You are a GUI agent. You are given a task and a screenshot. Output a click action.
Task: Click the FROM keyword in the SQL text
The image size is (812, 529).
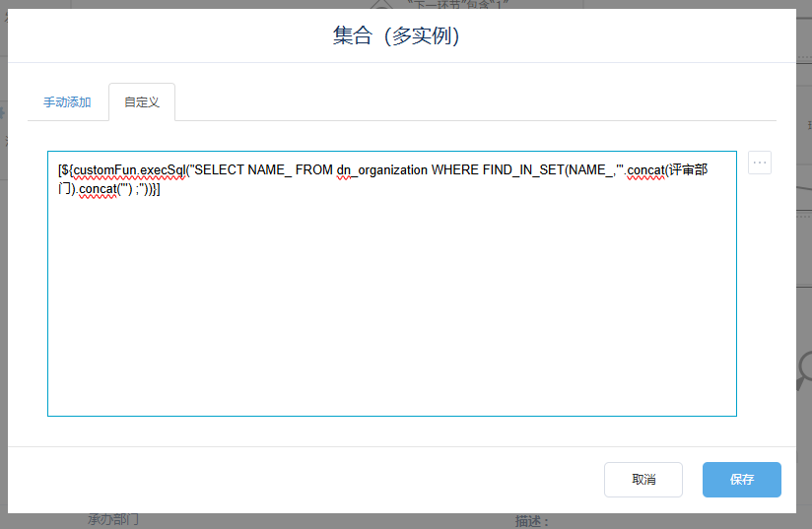(314, 169)
